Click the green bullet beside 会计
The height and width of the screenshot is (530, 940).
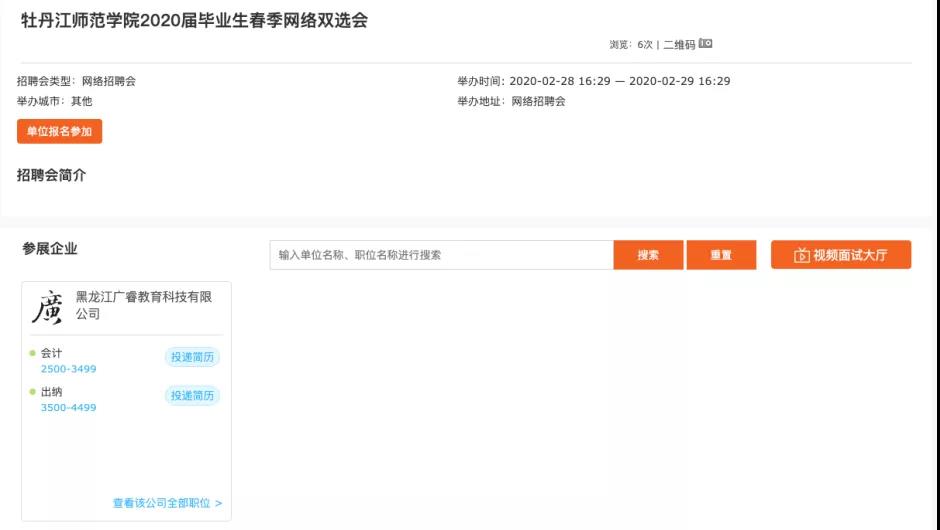pyautogui.click(x=32, y=353)
